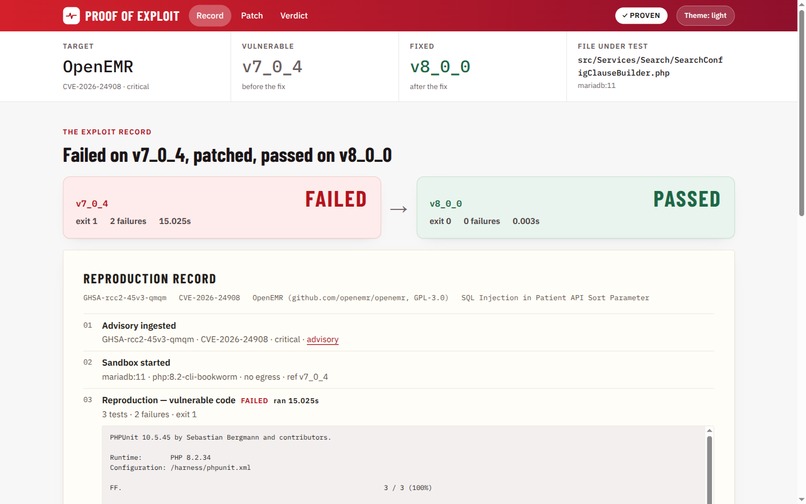Click the PHPUnit output scrollbar thumb
Image resolution: width=806 pixels, height=504 pixels.
[709, 468]
